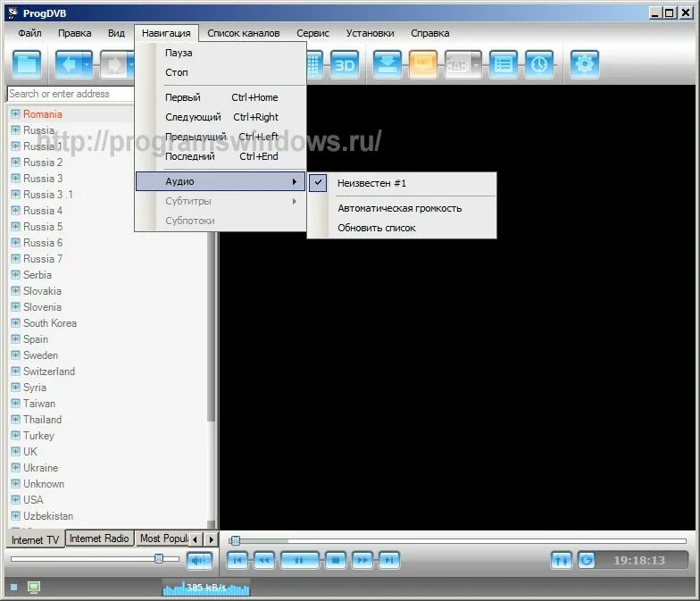Image resolution: width=700 pixels, height=601 pixels.
Task: Select Switzerland in country list
Action: tap(49, 371)
